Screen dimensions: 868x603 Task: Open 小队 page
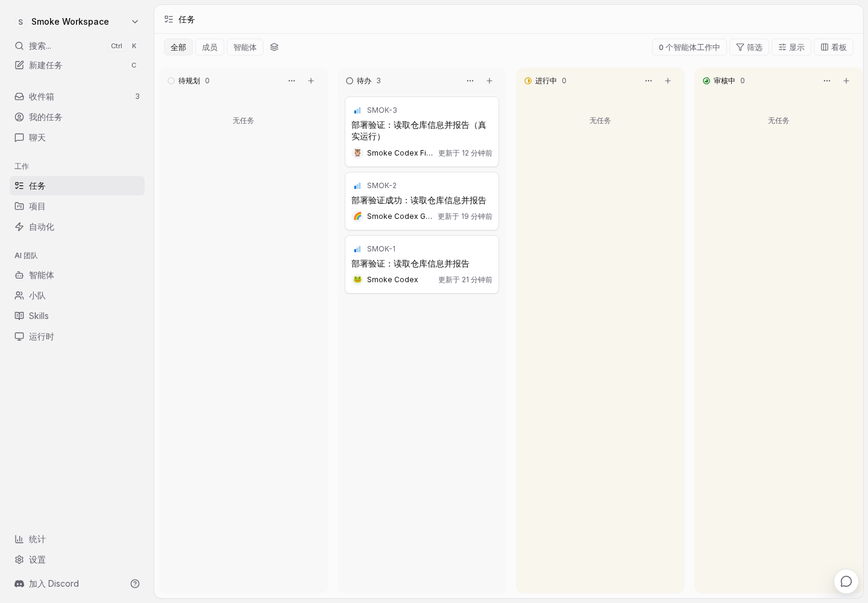click(x=77, y=295)
